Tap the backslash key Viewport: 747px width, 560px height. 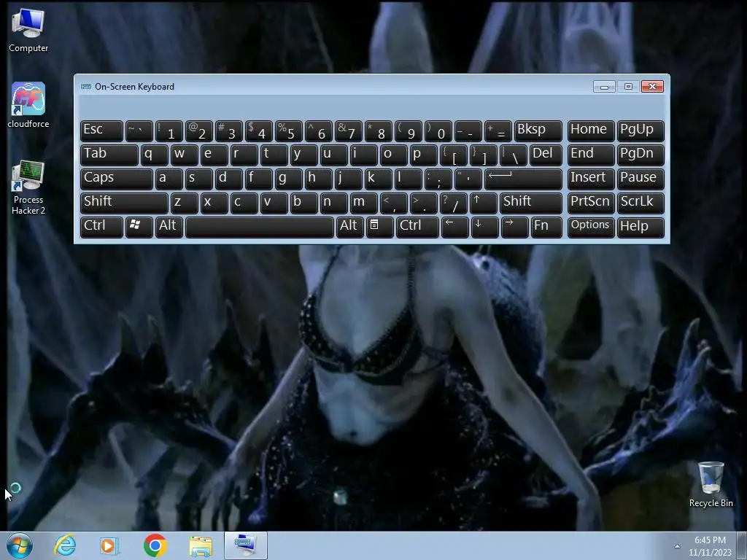click(513, 155)
